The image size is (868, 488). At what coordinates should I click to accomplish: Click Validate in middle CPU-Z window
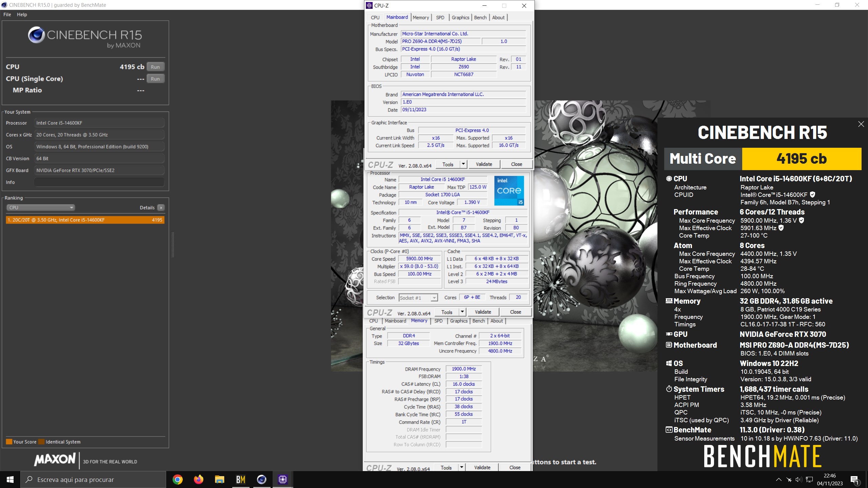[483, 312]
